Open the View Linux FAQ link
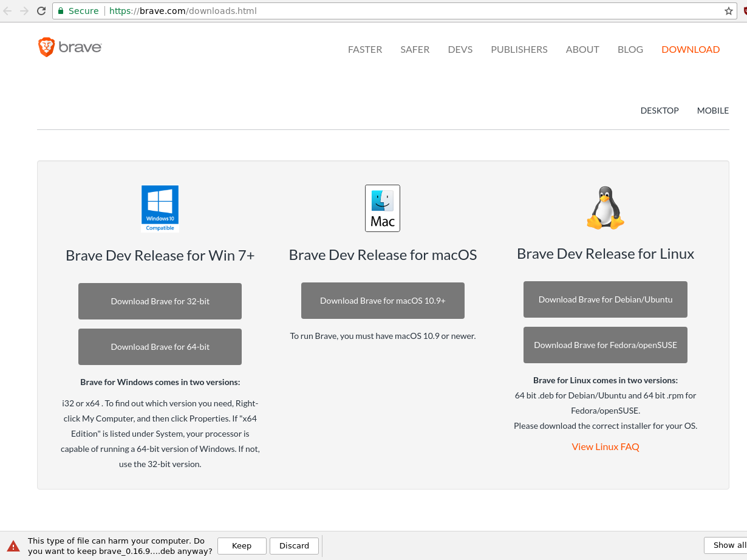The width and height of the screenshot is (747, 560). (x=605, y=447)
